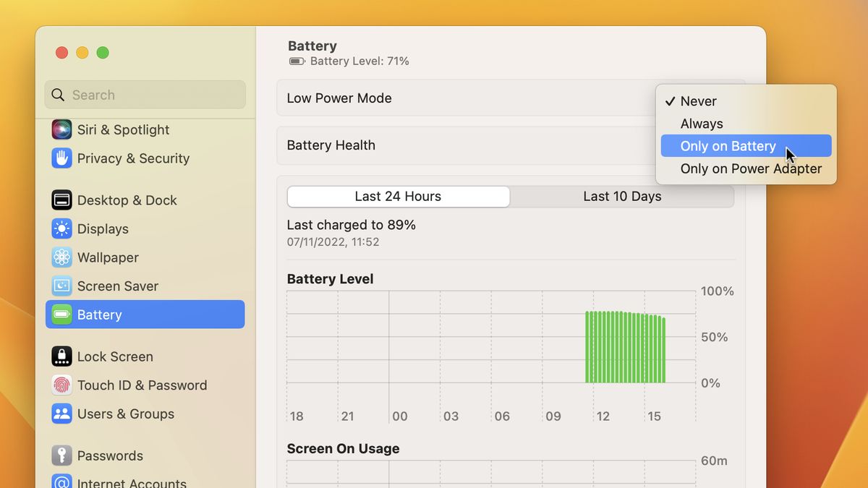Click the Wallpaper flower icon
868x488 pixels.
(x=61, y=257)
